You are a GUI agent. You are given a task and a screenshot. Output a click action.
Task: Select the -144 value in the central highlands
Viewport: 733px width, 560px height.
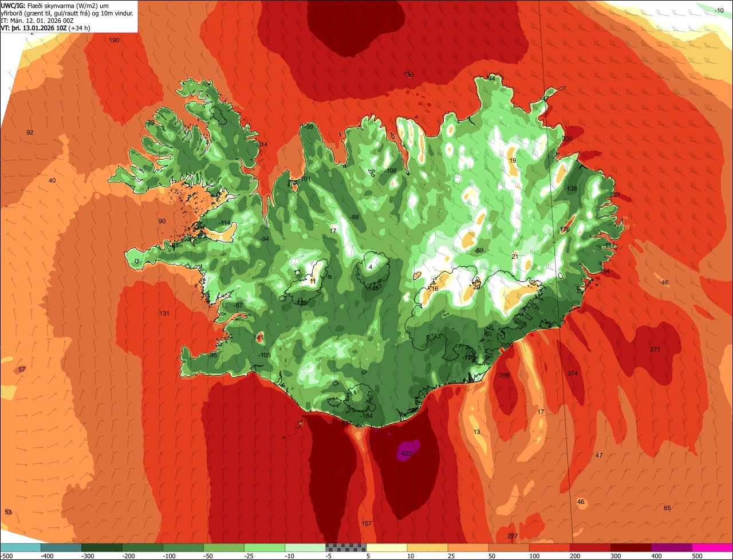point(372,288)
